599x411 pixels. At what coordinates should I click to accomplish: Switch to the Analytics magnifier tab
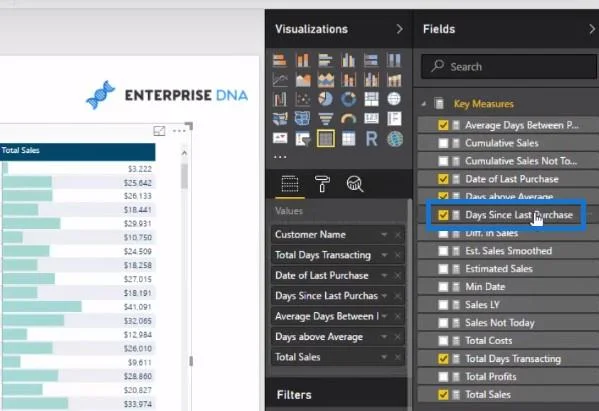355,184
